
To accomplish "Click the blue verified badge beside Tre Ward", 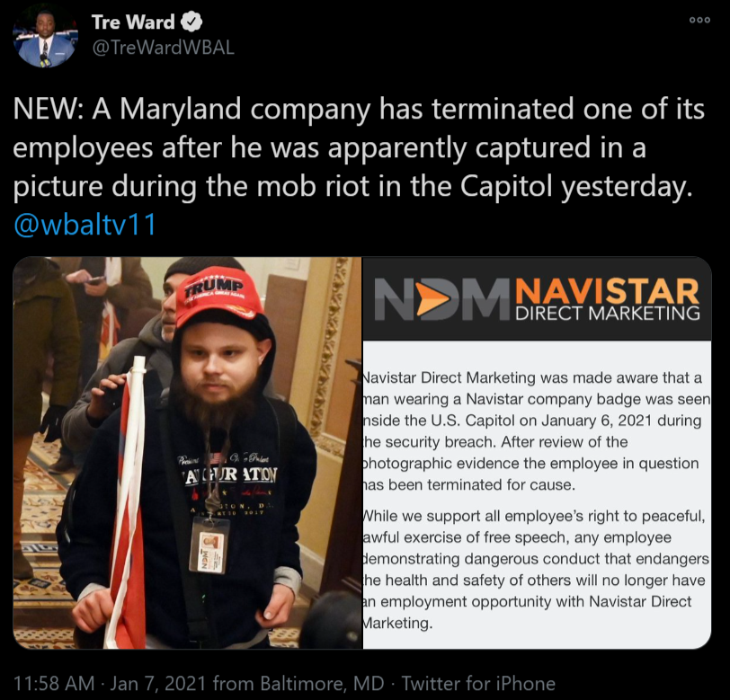I will (x=191, y=22).
